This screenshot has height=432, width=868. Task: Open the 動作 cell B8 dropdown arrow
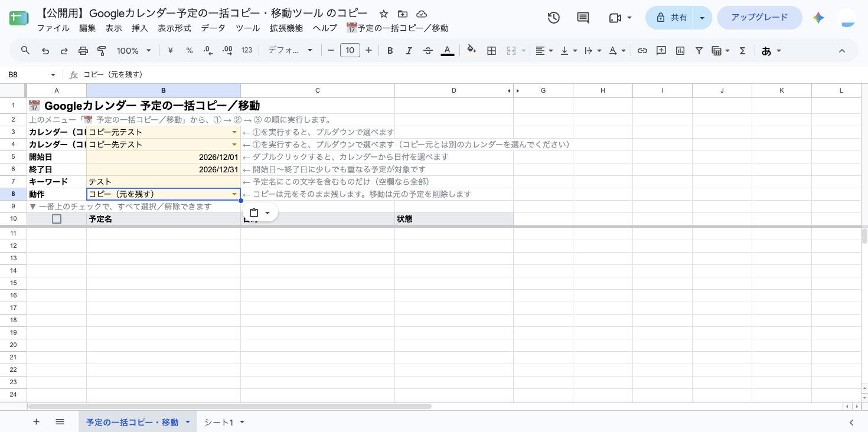coord(234,194)
